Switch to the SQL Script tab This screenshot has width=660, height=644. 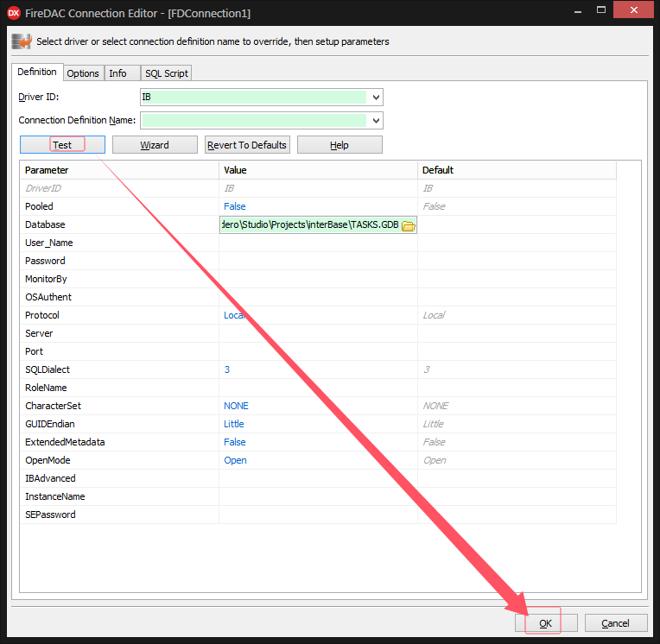coord(167,73)
